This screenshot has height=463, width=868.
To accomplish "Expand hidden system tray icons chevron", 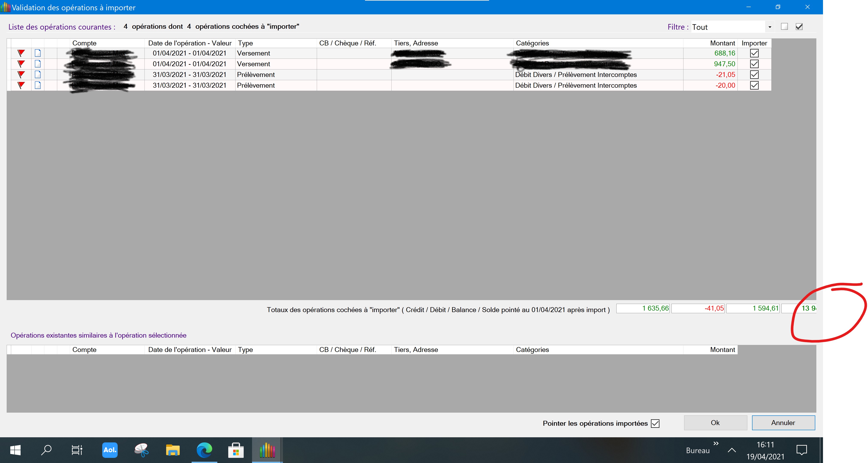I will 731,450.
